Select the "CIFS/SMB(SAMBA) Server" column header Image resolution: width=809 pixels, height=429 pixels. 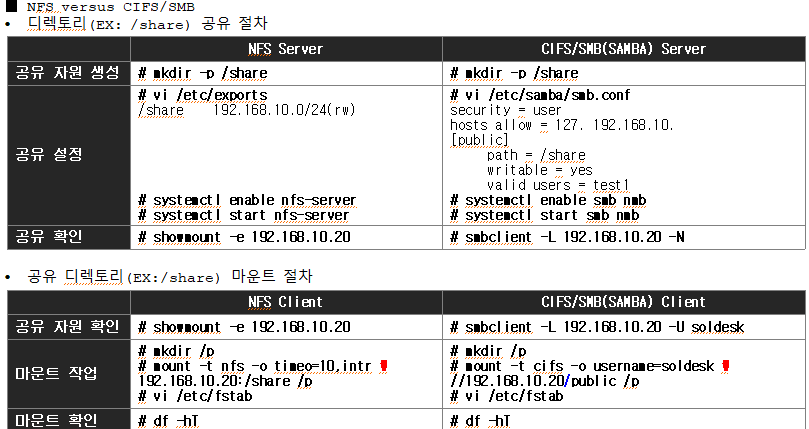[x=623, y=49]
